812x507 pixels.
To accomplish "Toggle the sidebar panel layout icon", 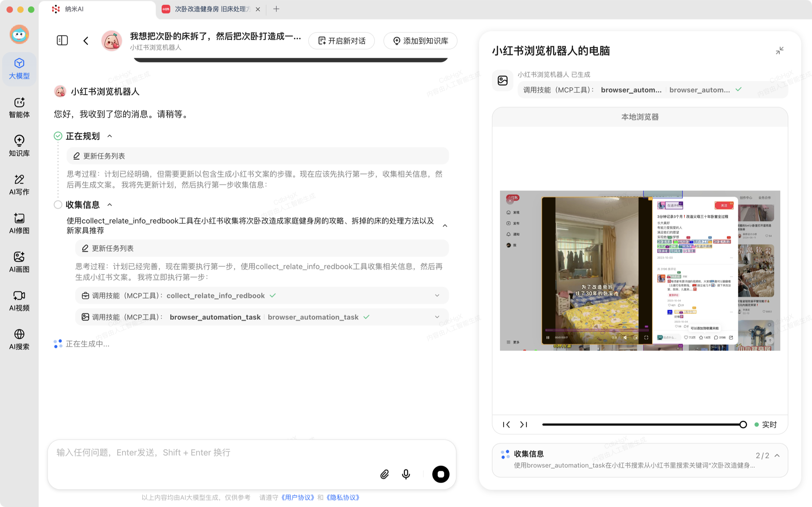I will click(62, 41).
